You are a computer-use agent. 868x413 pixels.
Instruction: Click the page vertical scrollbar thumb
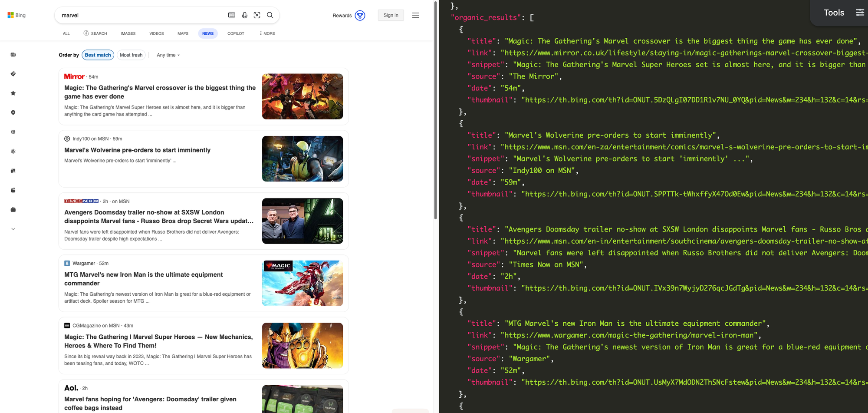435,110
